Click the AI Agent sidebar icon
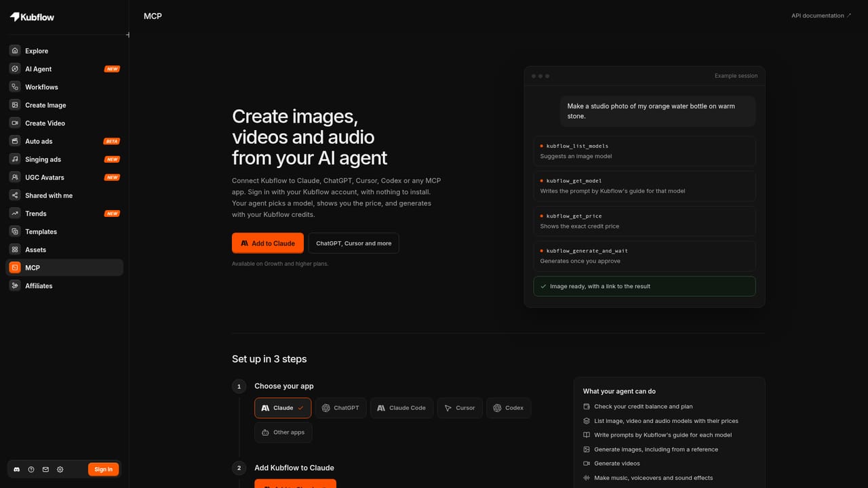 (15, 68)
